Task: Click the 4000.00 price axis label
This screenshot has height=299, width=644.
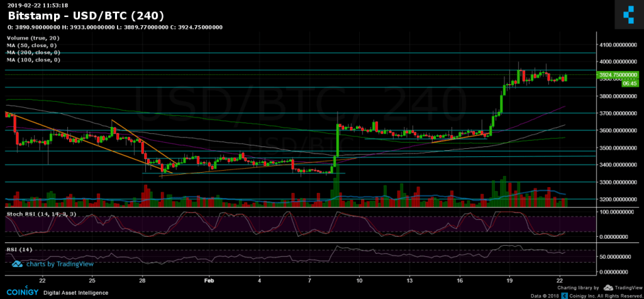Action: (618, 62)
